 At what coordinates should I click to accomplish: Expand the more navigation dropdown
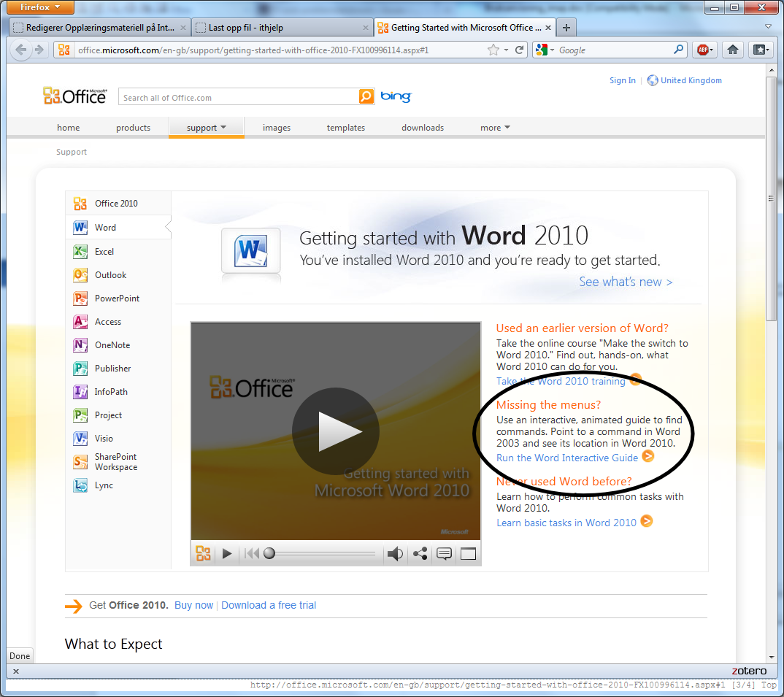(495, 128)
